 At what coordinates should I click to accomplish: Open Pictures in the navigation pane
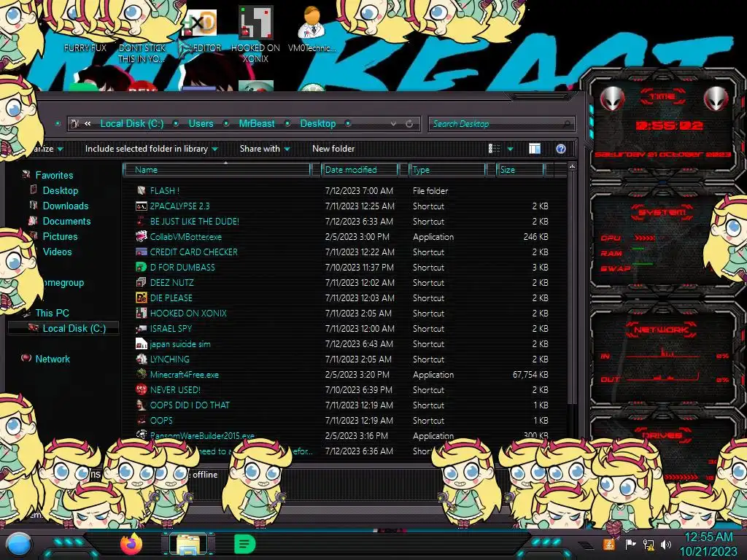click(60, 236)
